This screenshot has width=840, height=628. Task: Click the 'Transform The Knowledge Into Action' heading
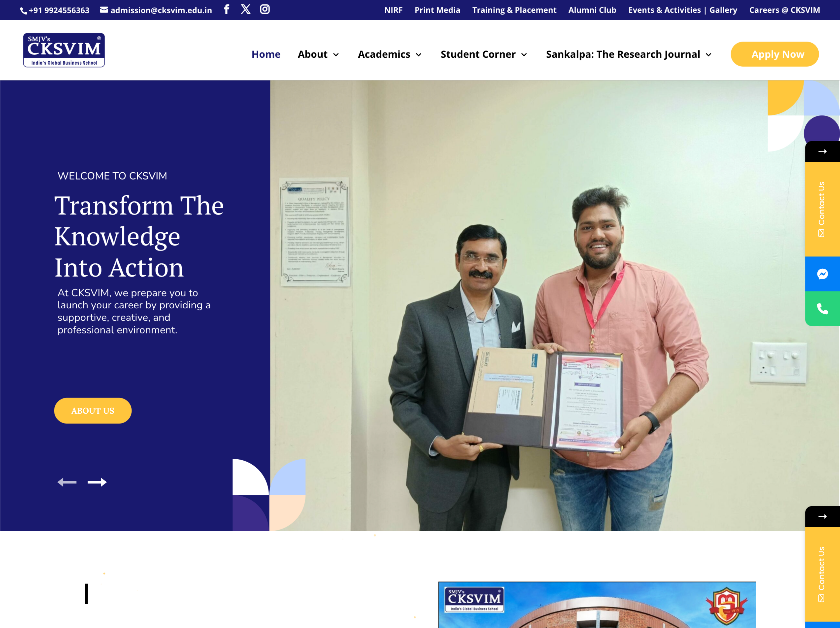(139, 236)
